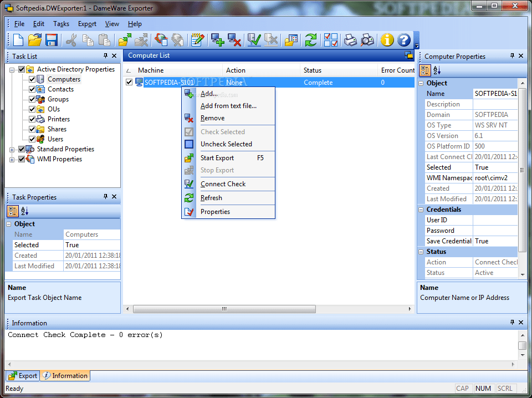Click the notepad with pencil toolbar icon
532x398 pixels.
pyautogui.click(x=197, y=40)
